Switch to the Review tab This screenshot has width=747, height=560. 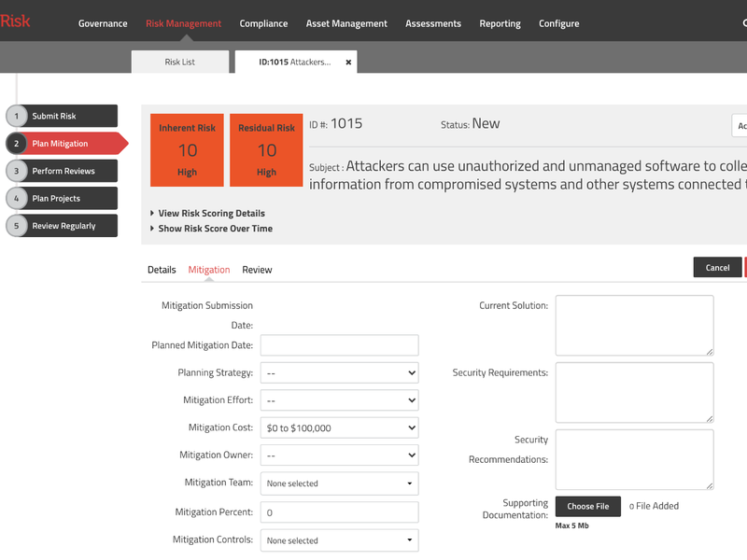tap(257, 270)
